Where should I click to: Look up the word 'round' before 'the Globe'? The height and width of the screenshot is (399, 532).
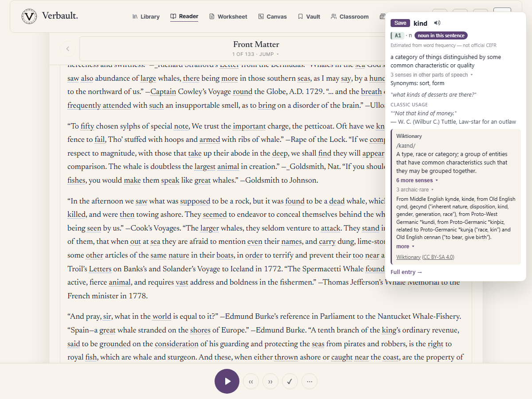pos(243,92)
